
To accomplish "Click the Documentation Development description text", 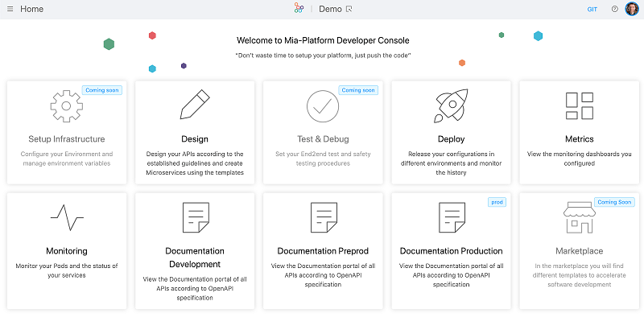I will [195, 288].
